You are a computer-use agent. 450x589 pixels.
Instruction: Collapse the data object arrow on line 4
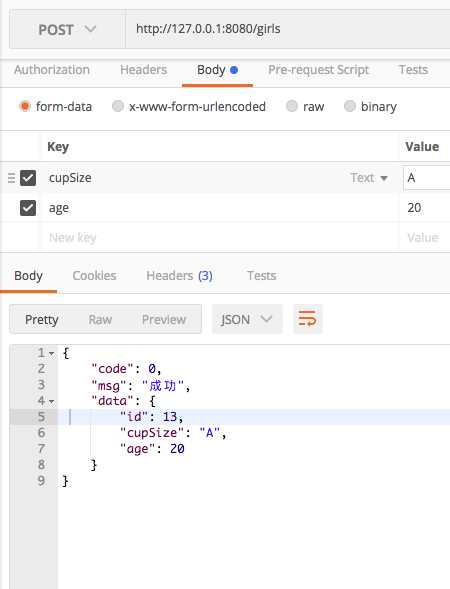point(51,402)
